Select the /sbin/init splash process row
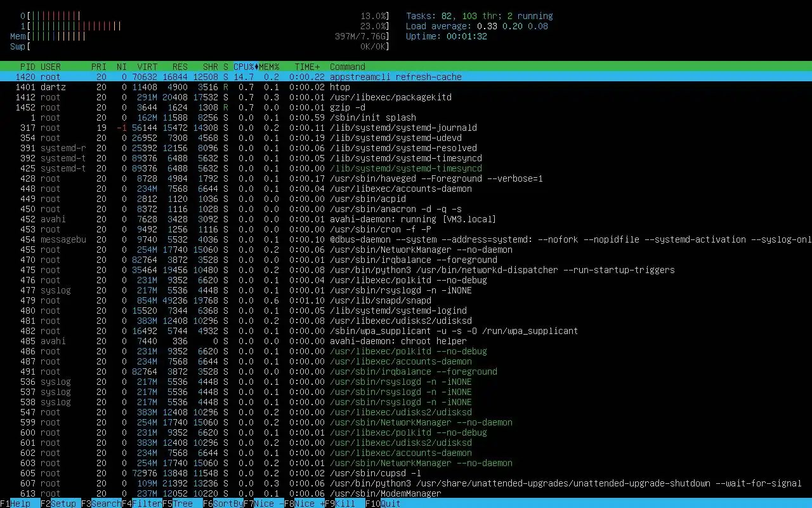The height and width of the screenshot is (508, 812). [406, 117]
